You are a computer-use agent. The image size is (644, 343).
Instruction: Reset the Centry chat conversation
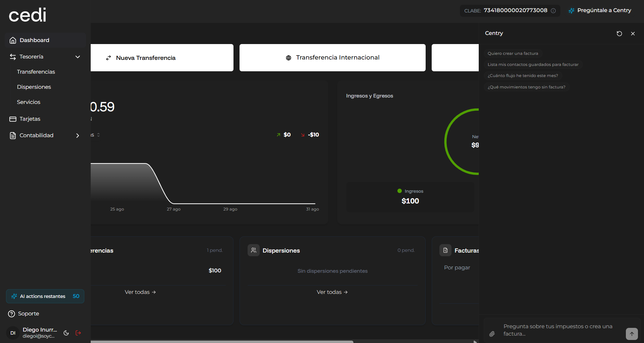pos(619,34)
